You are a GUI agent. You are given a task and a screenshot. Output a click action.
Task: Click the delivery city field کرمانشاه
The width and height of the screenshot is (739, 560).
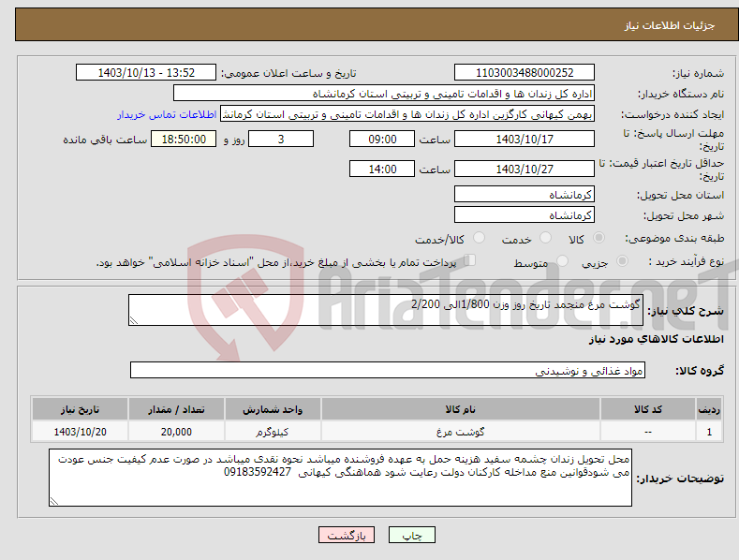(525, 215)
